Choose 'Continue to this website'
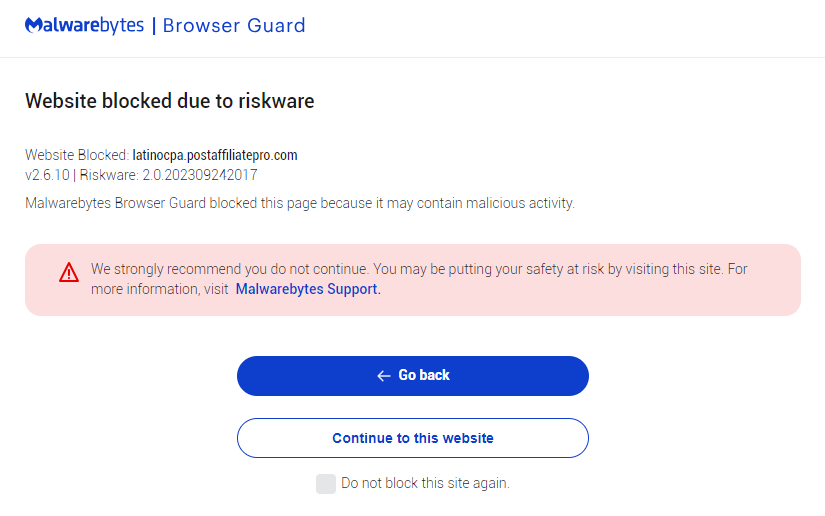The width and height of the screenshot is (825, 516). click(x=412, y=438)
